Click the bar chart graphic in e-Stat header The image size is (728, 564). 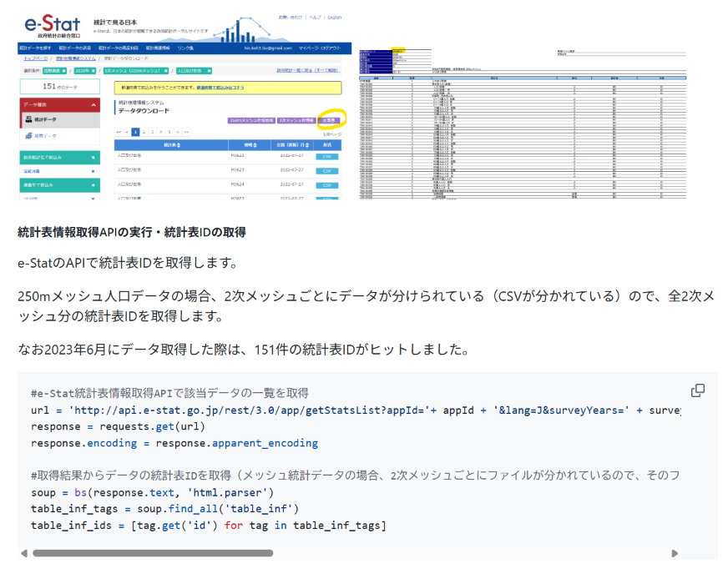[244, 30]
